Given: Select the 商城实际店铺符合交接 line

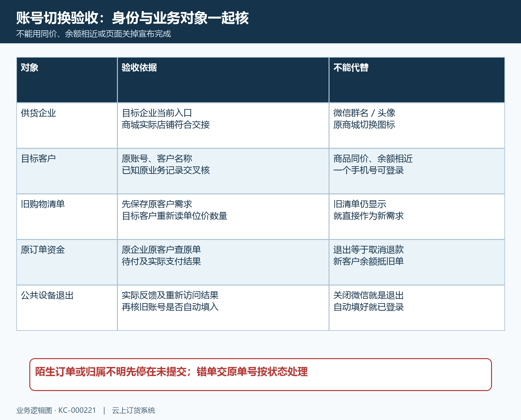Looking at the screenshot, I should (x=166, y=125).
